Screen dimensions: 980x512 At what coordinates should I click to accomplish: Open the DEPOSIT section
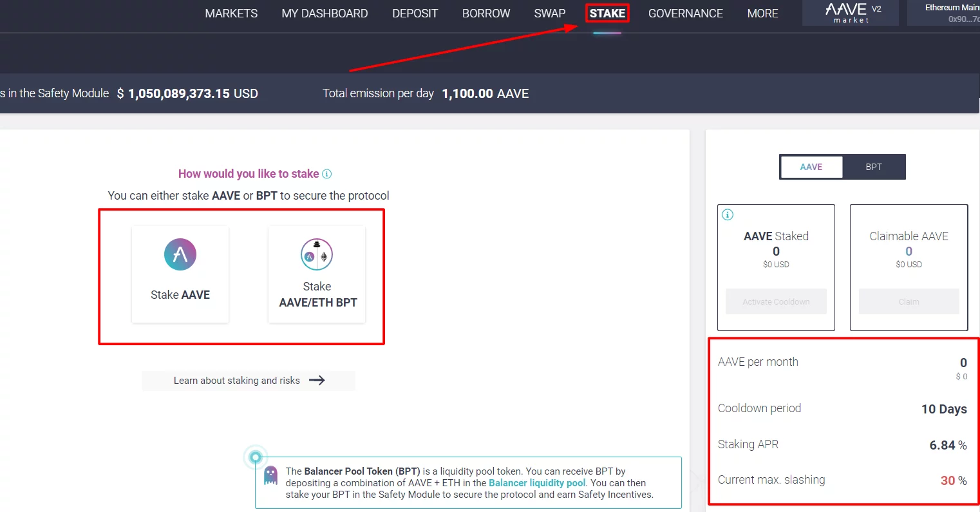pos(415,14)
